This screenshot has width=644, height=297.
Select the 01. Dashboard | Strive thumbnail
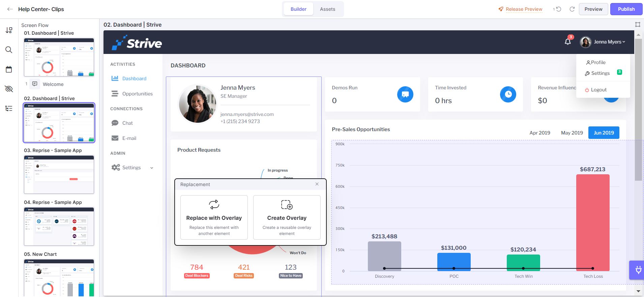pos(59,57)
